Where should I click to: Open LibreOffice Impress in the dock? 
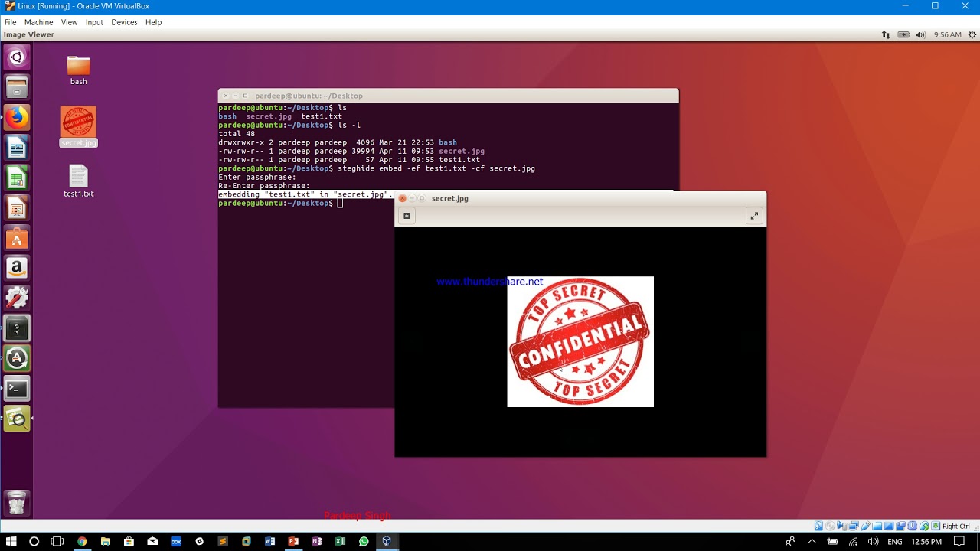tap(17, 207)
